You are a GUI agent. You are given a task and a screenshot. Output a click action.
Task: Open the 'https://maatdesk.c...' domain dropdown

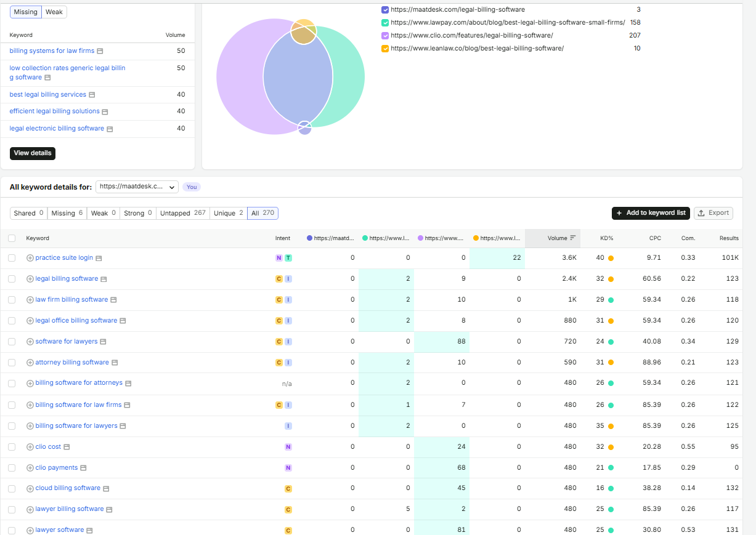137,187
